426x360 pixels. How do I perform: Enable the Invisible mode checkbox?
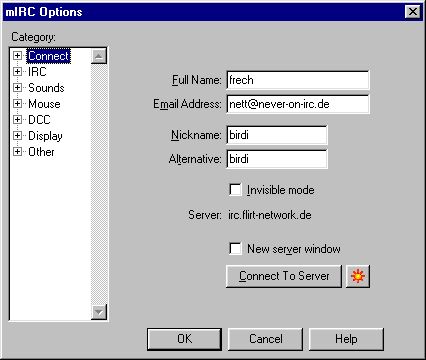[x=235, y=190]
